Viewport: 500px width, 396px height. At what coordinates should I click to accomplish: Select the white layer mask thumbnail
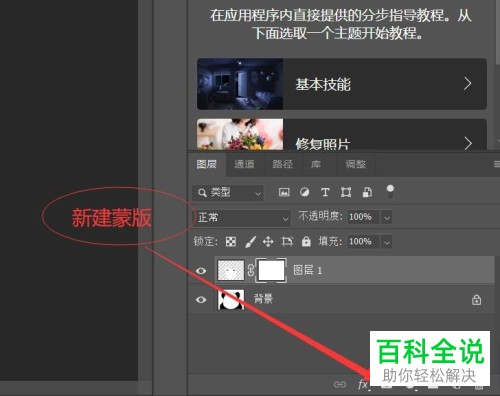(271, 270)
